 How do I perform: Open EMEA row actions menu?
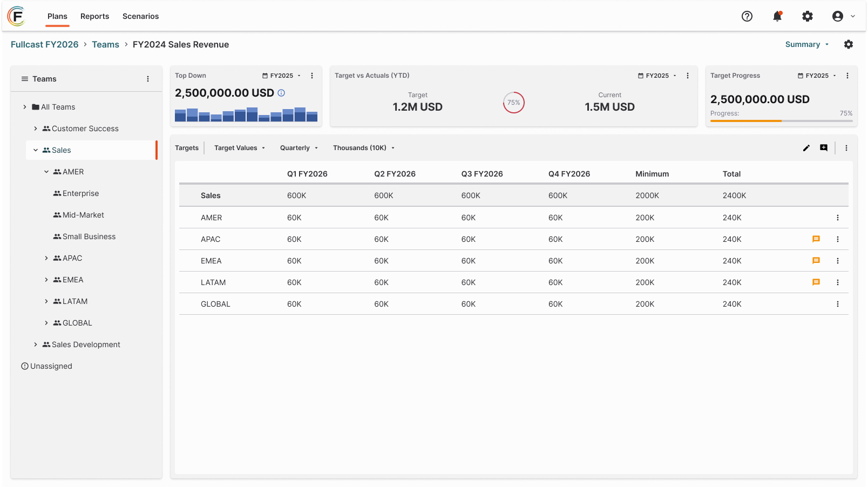click(838, 261)
